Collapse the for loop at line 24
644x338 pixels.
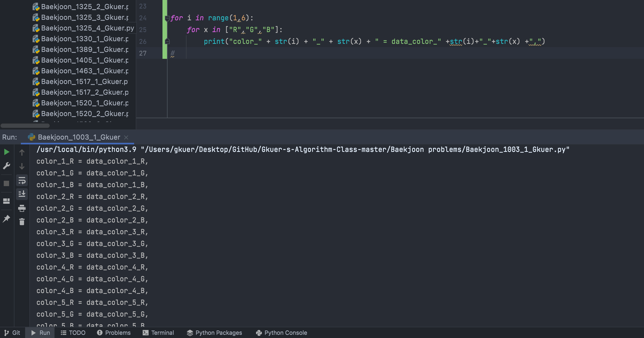tap(167, 18)
